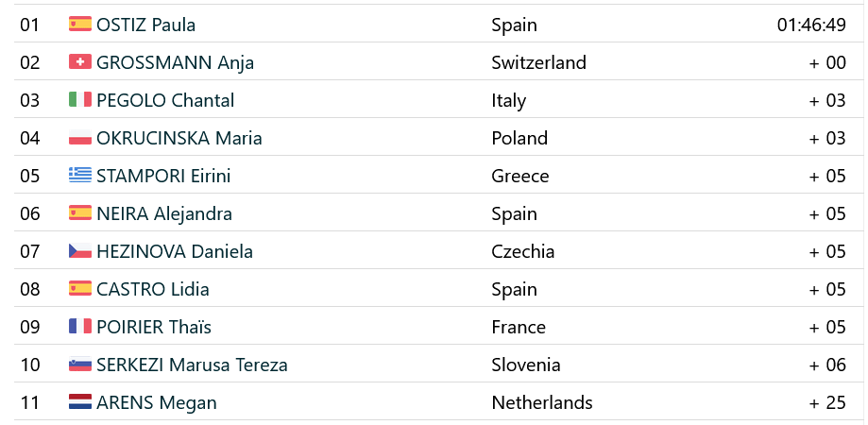
Task: Click the Spain flag beside OSTIZ Paula
Action: point(79,25)
